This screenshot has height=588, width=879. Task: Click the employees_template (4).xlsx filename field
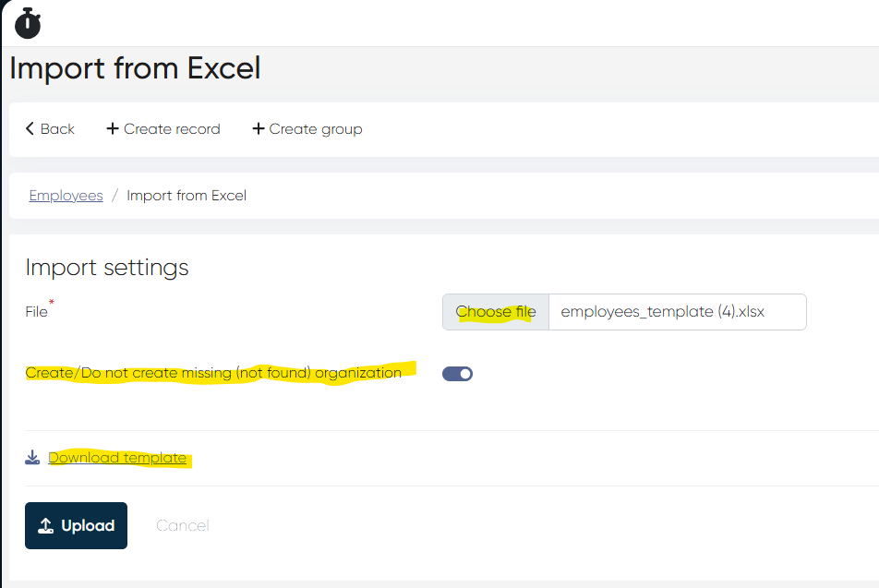[x=676, y=312]
